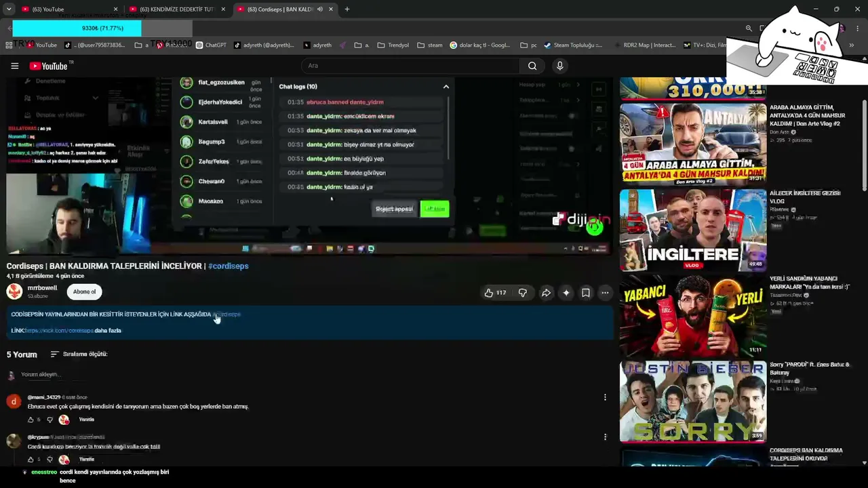Open the browser tab search dropdown
The width and height of the screenshot is (868, 488).
(x=9, y=9)
